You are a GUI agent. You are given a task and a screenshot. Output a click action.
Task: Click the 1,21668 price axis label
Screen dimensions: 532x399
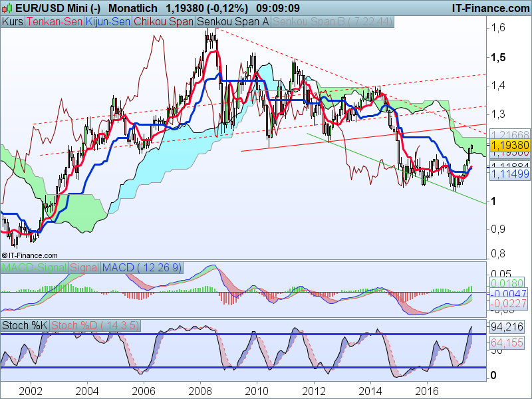click(510, 135)
